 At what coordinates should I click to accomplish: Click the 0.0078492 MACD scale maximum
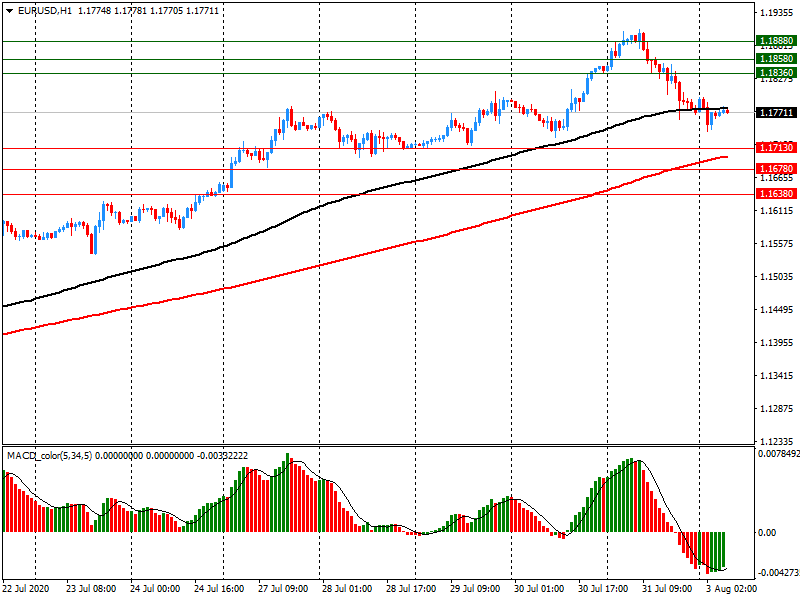(779, 454)
